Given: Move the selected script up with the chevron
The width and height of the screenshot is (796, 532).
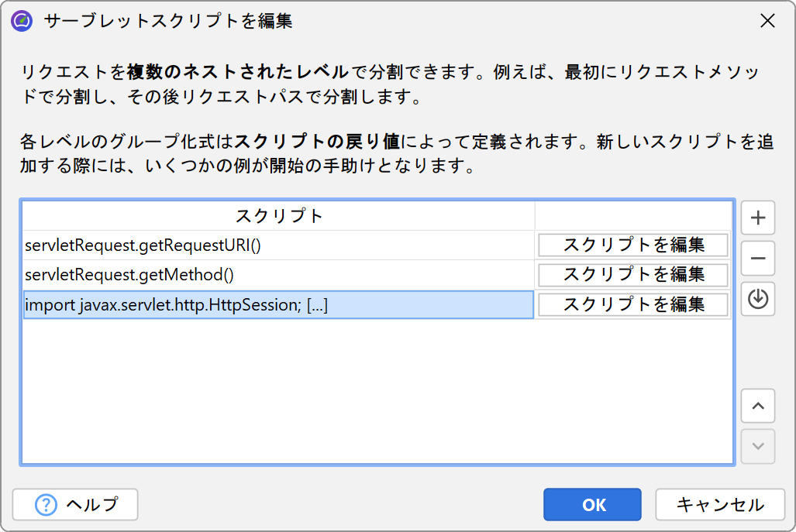Looking at the screenshot, I should [758, 405].
